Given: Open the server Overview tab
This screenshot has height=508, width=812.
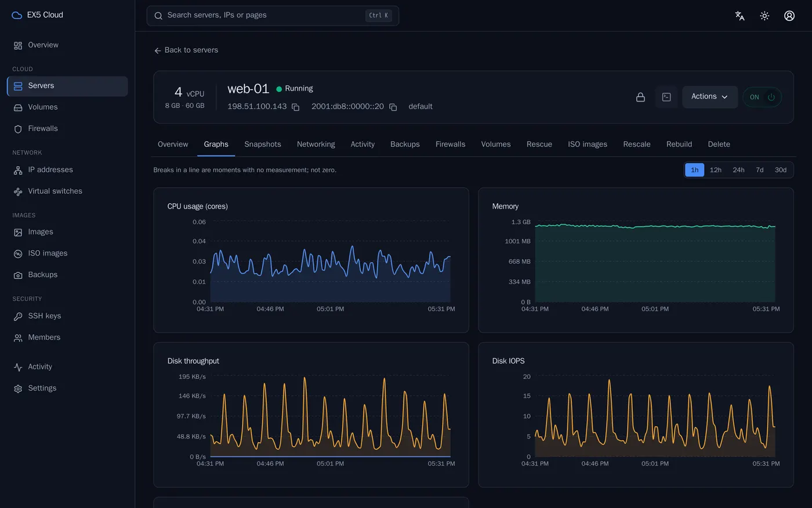Looking at the screenshot, I should (173, 145).
